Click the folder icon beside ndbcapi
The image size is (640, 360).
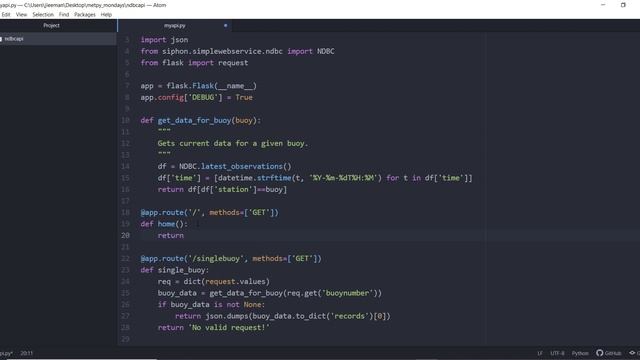(1, 39)
